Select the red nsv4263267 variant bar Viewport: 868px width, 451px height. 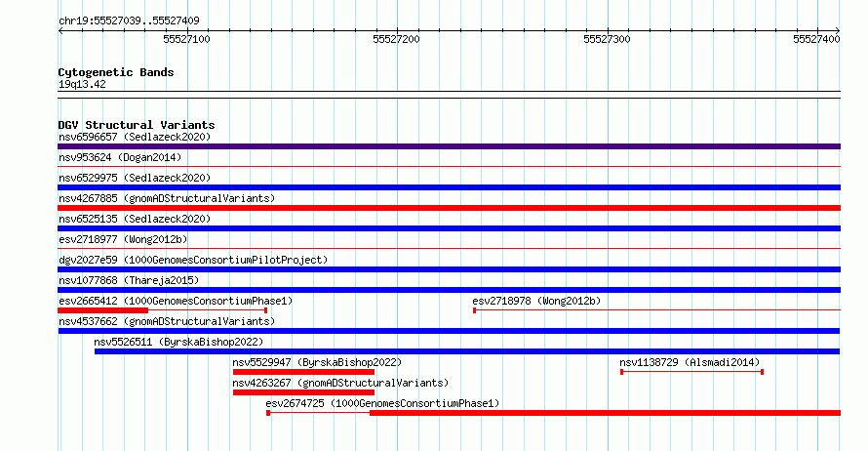pos(304,392)
